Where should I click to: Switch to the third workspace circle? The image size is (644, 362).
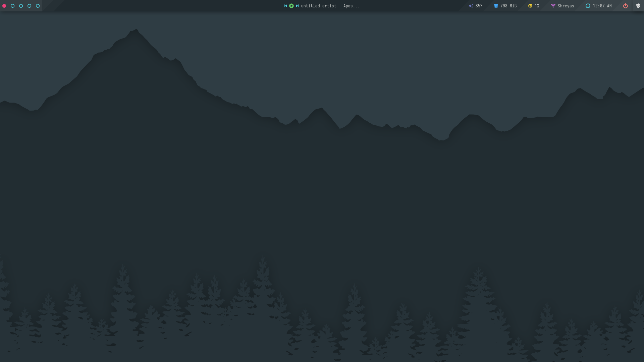click(x=21, y=6)
